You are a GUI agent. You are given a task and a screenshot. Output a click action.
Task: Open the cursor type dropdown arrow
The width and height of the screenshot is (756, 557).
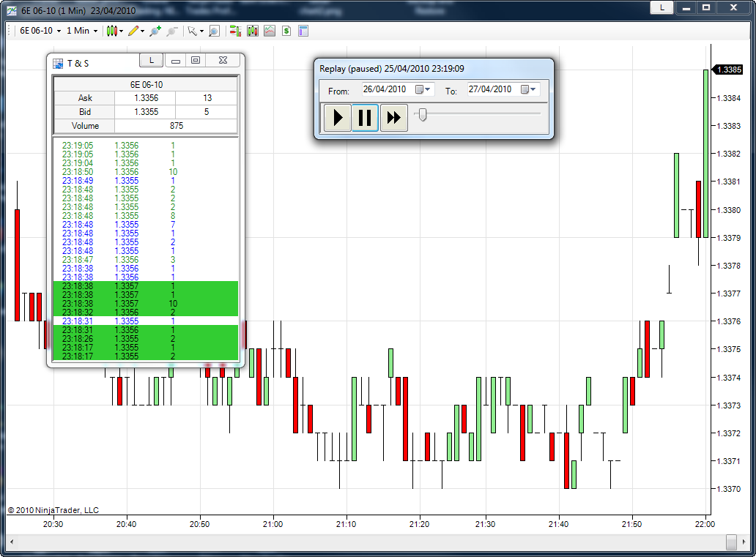pyautogui.click(x=201, y=31)
